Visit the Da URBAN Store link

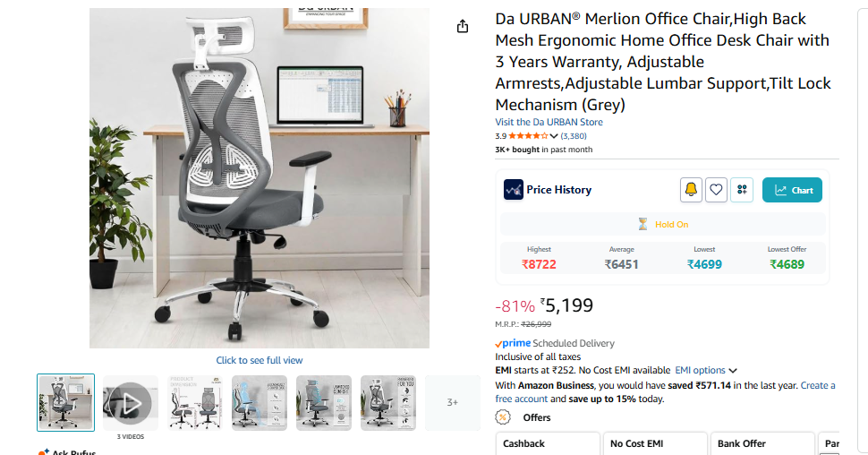(549, 122)
